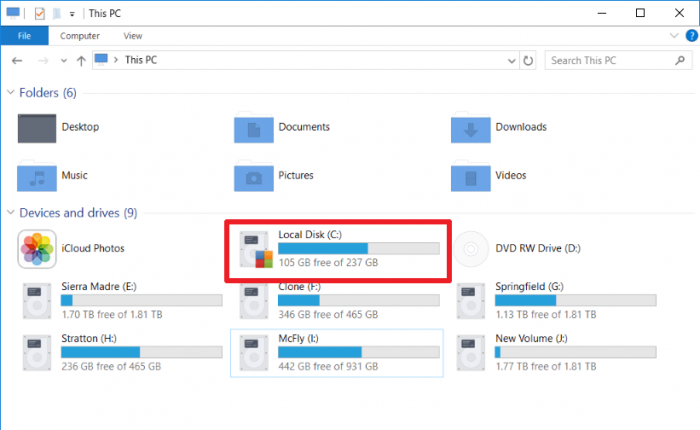The height and width of the screenshot is (430, 700).
Task: Click the search magnifier icon
Action: [680, 60]
